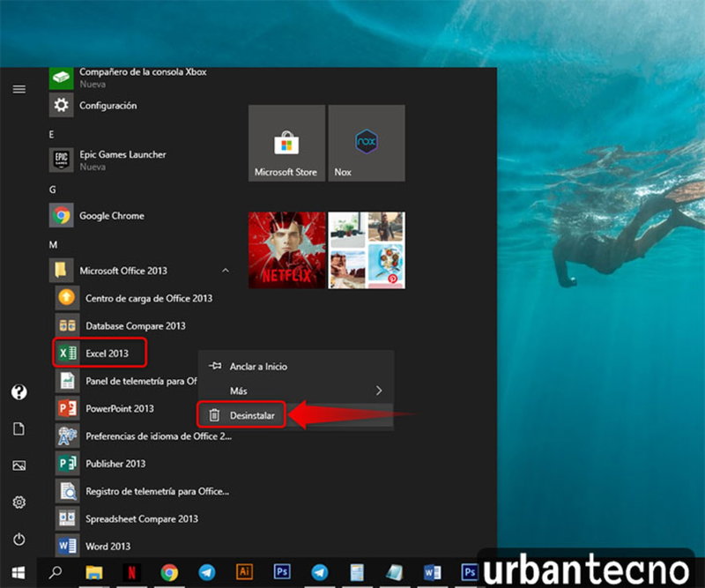This screenshot has height=588, width=705.
Task: Open Settings gear in Start sidebar
Action: tap(19, 502)
